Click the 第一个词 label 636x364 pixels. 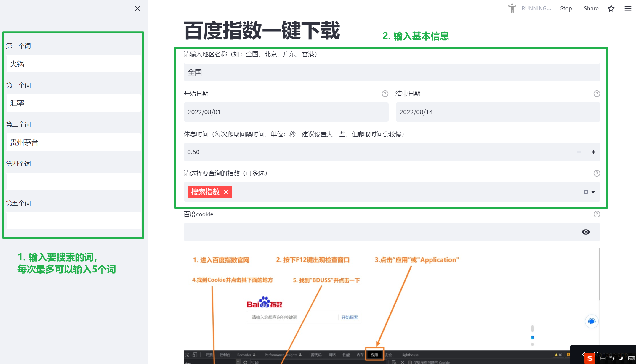point(18,46)
